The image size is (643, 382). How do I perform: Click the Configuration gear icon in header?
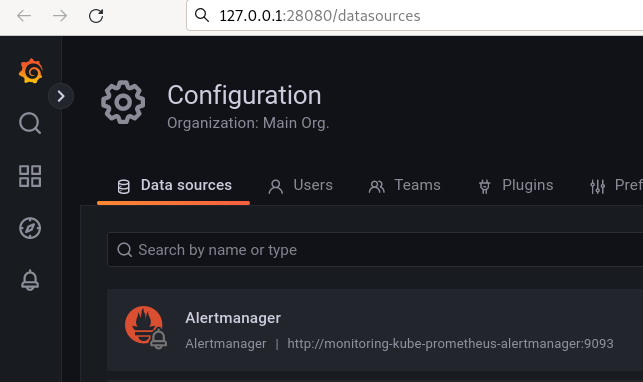pos(123,102)
